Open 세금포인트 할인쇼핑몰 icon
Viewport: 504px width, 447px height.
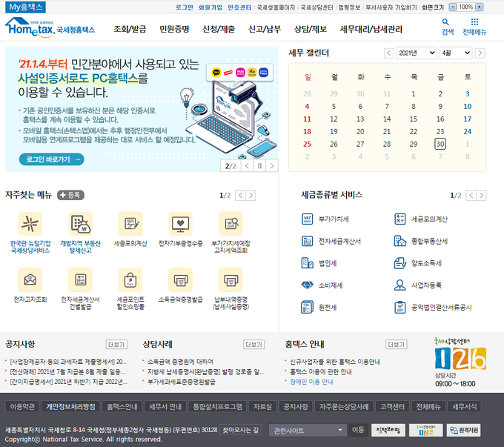point(130,279)
